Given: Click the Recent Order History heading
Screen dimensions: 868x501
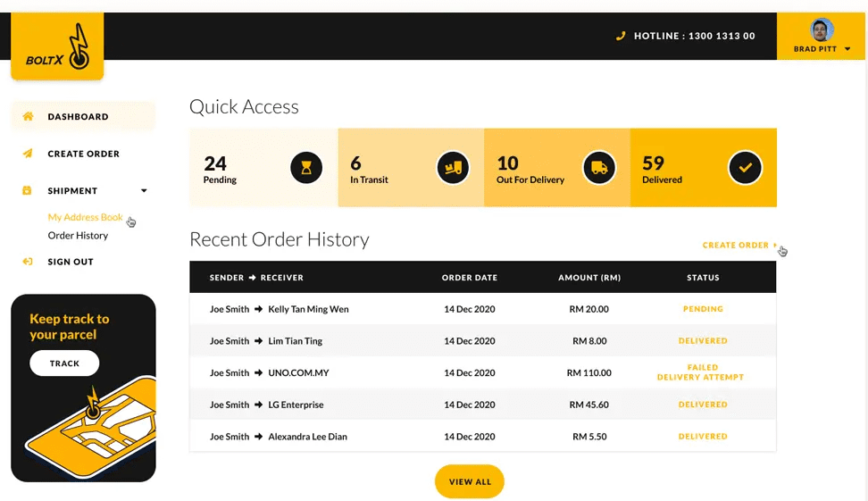Looking at the screenshot, I should click(279, 239).
